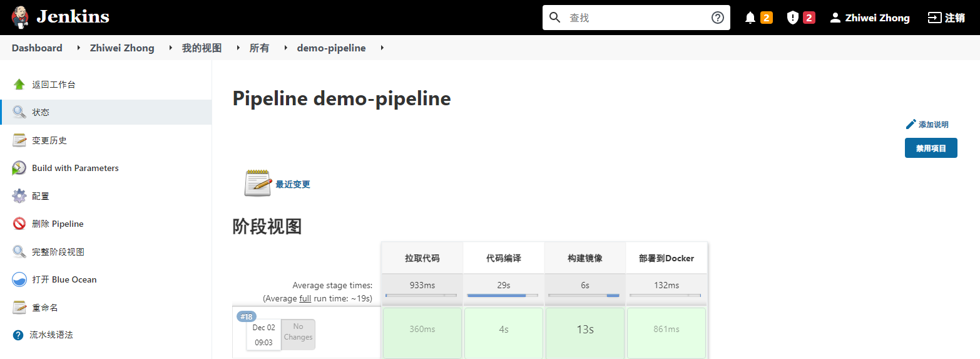This screenshot has height=359, width=980.
Task: Go to Zhiwei Zhong breadcrumb
Action: (122, 48)
